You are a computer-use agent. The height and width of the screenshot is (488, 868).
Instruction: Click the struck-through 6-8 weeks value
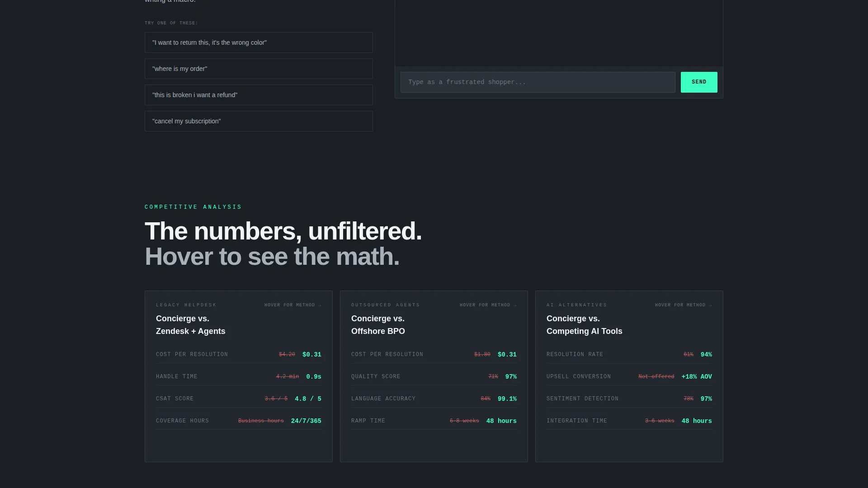pyautogui.click(x=464, y=421)
